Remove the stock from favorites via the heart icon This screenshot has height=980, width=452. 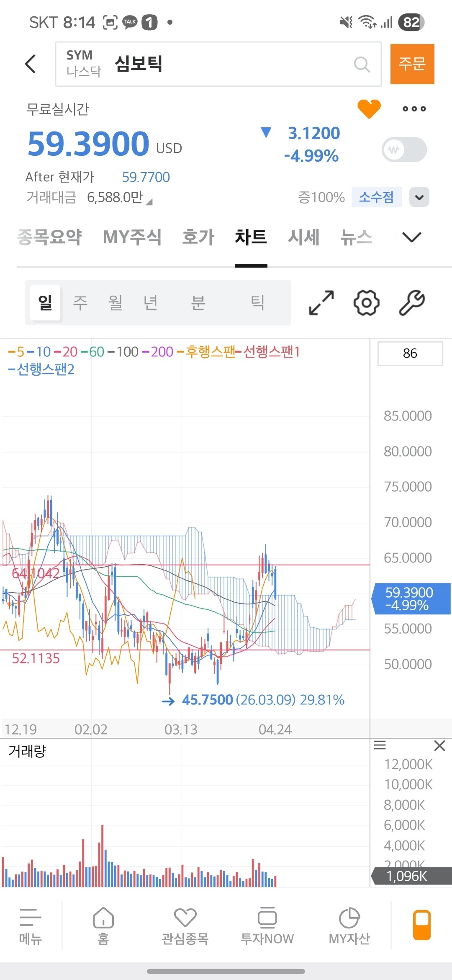point(369,109)
